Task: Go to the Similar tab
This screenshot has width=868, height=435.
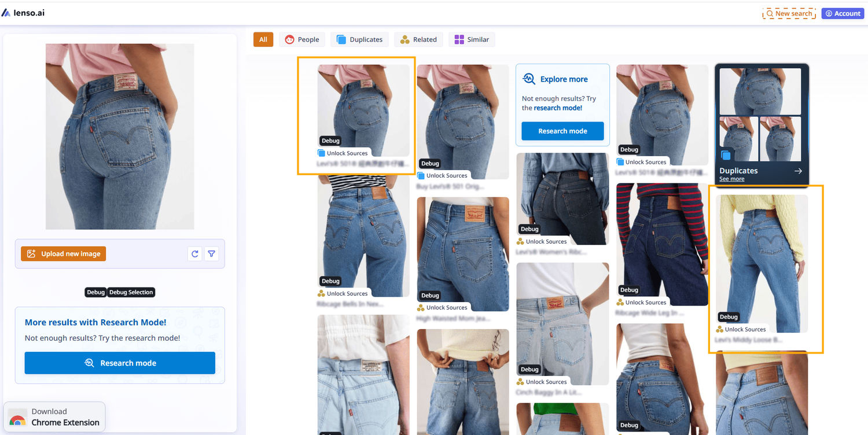Action: (x=472, y=39)
